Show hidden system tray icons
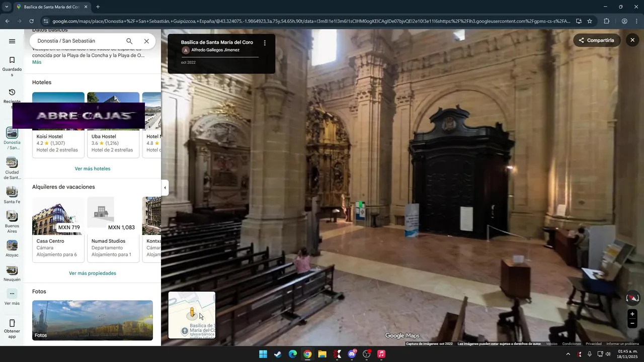Viewport: 644px width, 362px height. (568, 354)
